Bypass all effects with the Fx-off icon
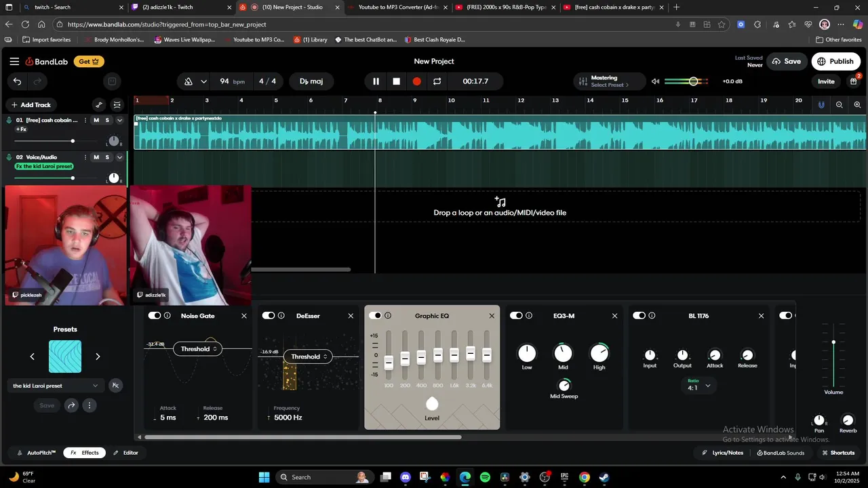 [x=115, y=386]
